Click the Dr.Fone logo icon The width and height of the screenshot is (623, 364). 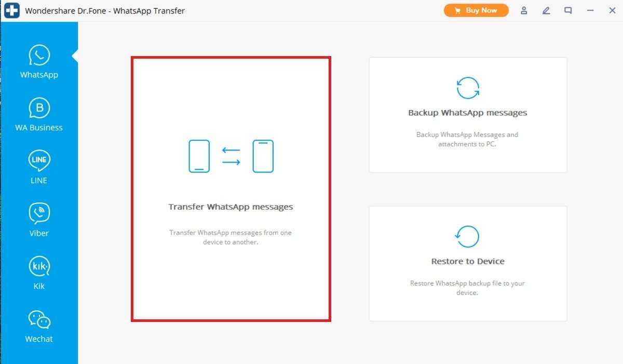(11, 10)
